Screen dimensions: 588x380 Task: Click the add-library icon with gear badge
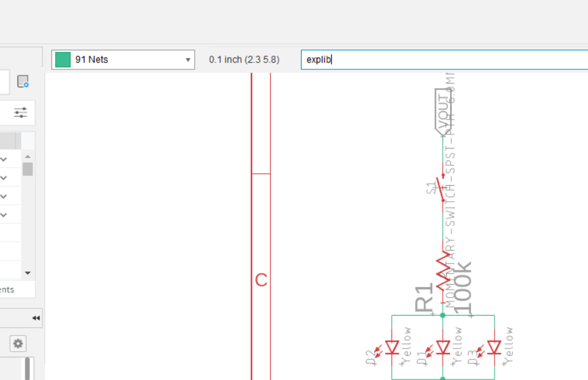(x=23, y=82)
